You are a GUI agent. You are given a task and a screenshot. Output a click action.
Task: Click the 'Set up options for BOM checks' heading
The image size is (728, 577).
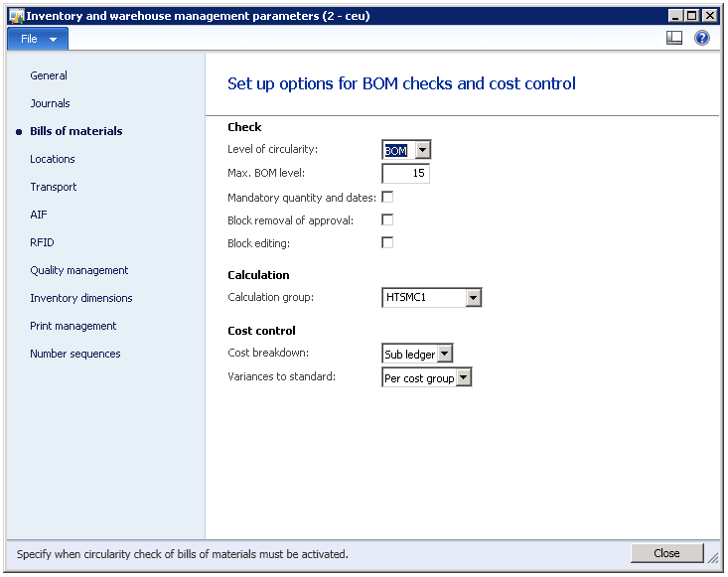click(401, 84)
